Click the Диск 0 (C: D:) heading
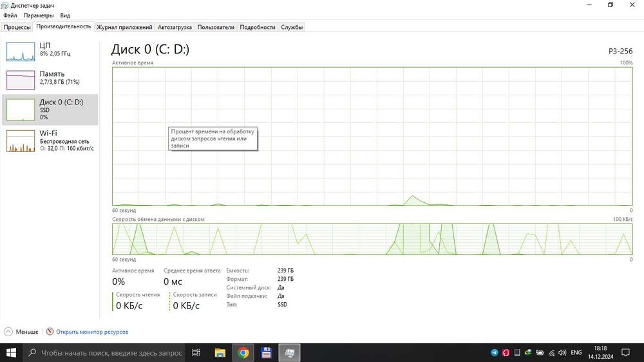644x362 pixels. tap(150, 50)
